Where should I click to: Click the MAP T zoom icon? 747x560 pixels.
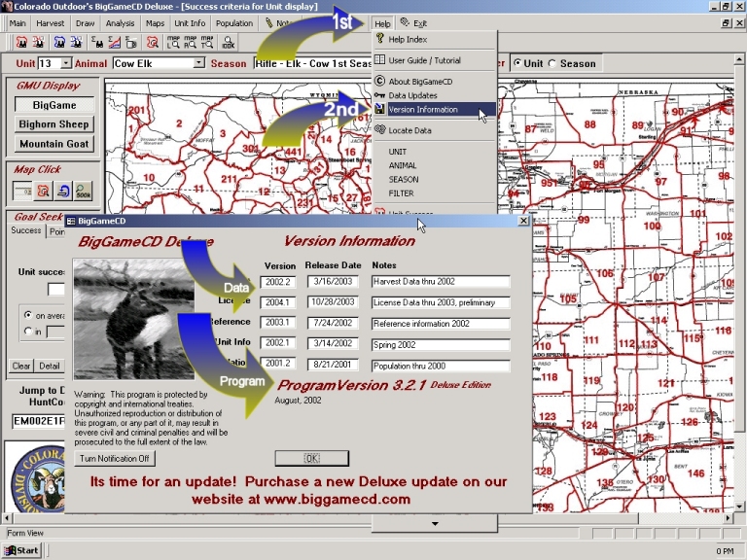(207, 43)
